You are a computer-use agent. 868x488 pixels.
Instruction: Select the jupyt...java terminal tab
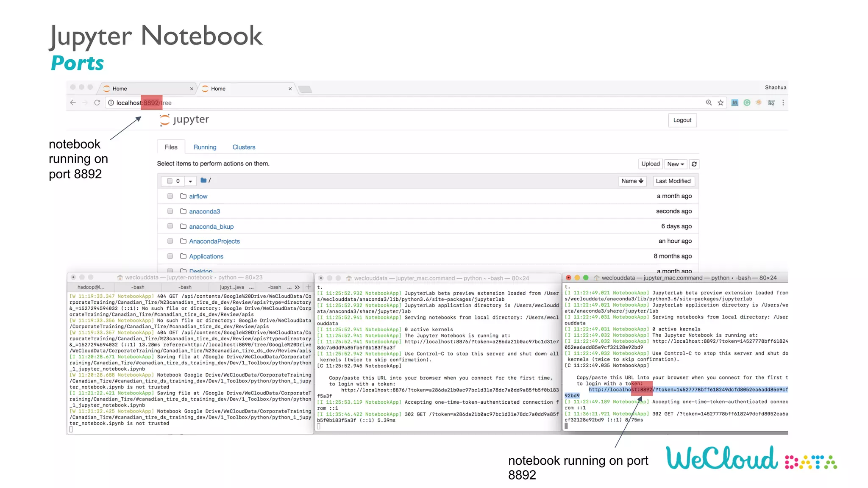click(232, 287)
